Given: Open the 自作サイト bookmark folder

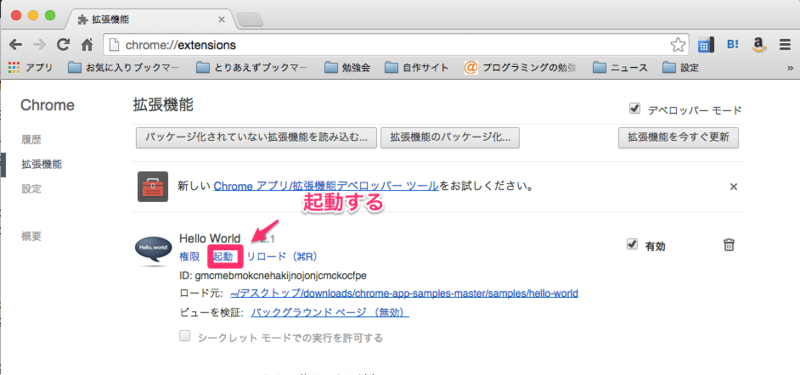Looking at the screenshot, I should point(416,67).
